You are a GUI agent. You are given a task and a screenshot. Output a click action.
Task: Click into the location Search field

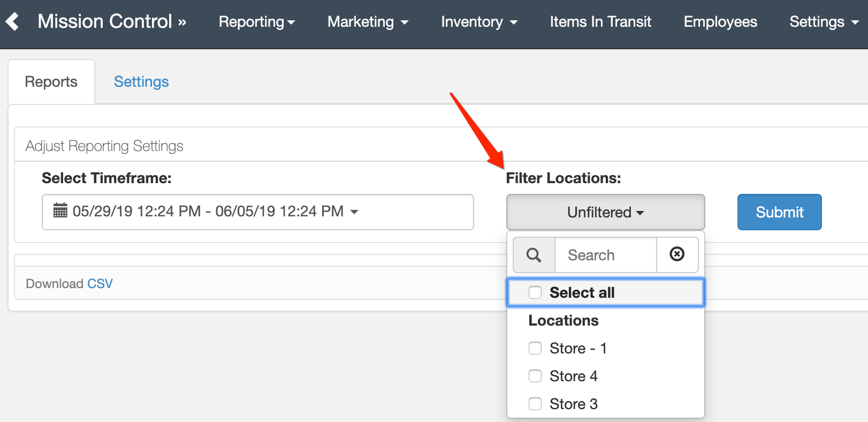pos(605,255)
